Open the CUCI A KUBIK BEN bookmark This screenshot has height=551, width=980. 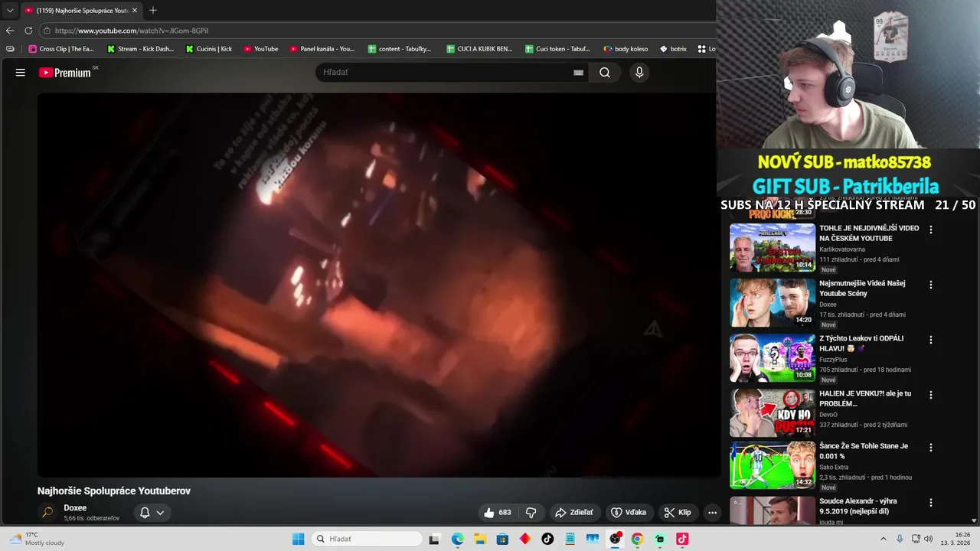click(480, 49)
